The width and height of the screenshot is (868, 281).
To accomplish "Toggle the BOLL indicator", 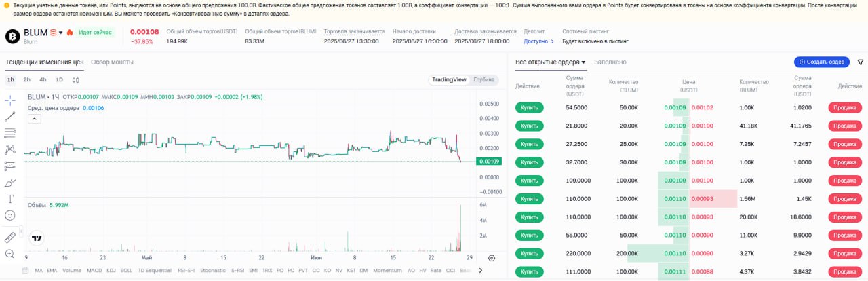I will 127,270.
